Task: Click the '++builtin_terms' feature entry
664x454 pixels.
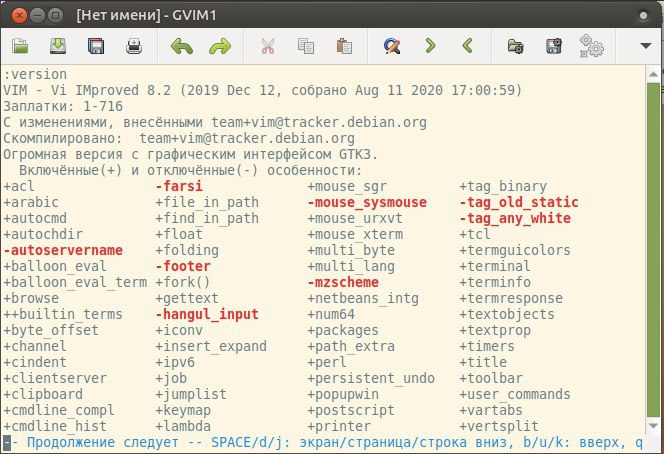Action: tap(63, 314)
